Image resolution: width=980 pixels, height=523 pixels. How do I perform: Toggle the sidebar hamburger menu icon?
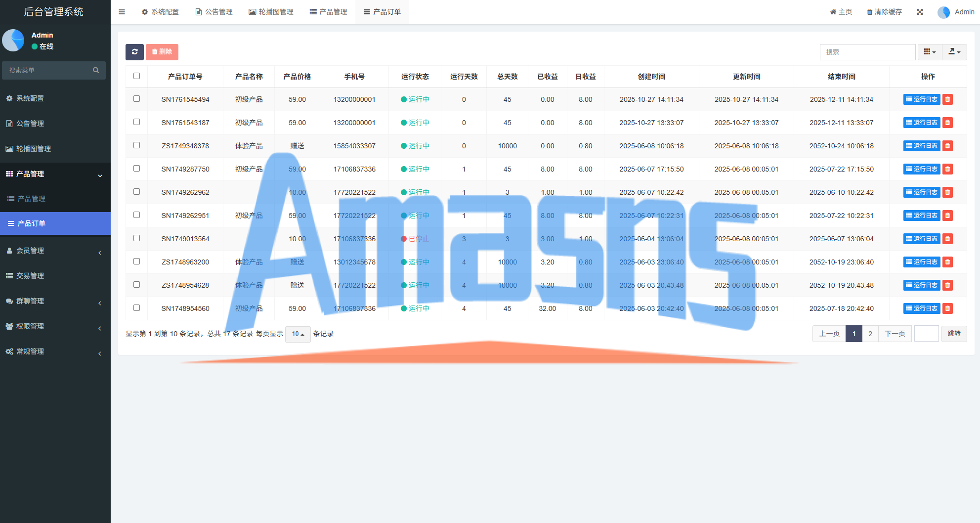point(122,12)
